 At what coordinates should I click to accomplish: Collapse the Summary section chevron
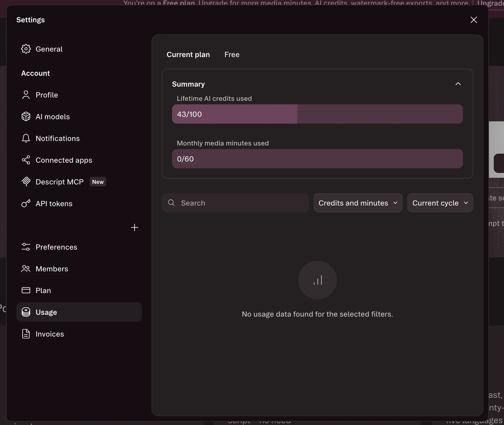tap(458, 84)
